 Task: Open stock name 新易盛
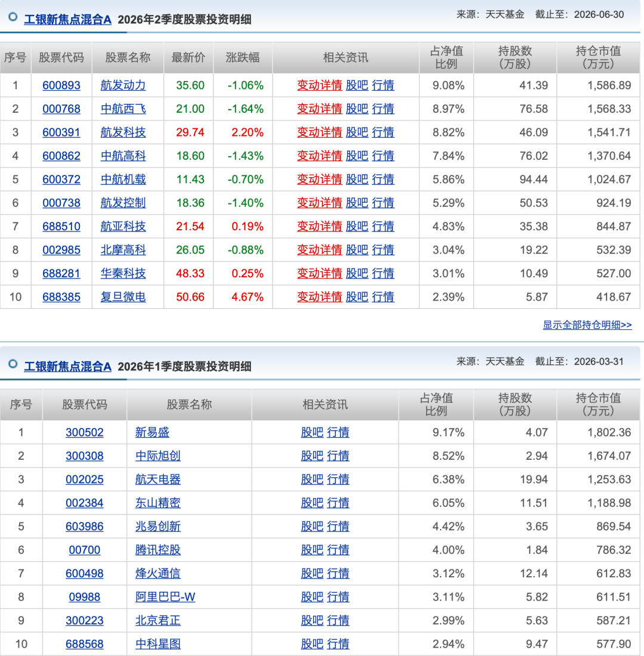[x=152, y=432]
